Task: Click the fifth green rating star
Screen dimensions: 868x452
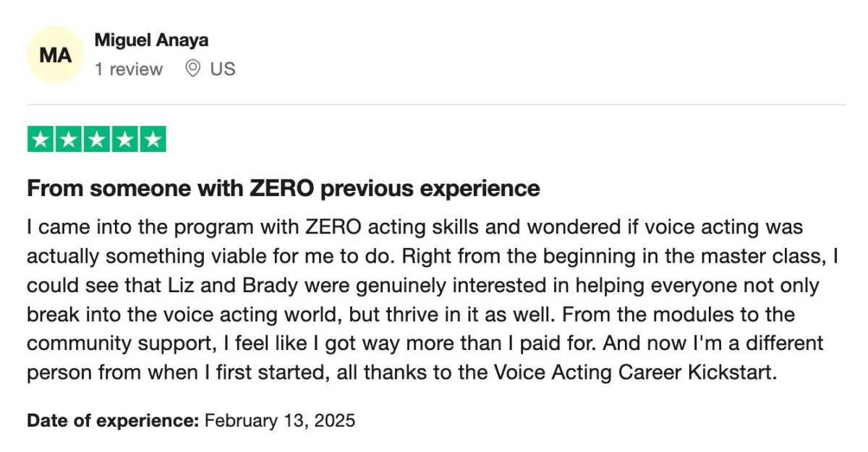Action: coord(153,139)
